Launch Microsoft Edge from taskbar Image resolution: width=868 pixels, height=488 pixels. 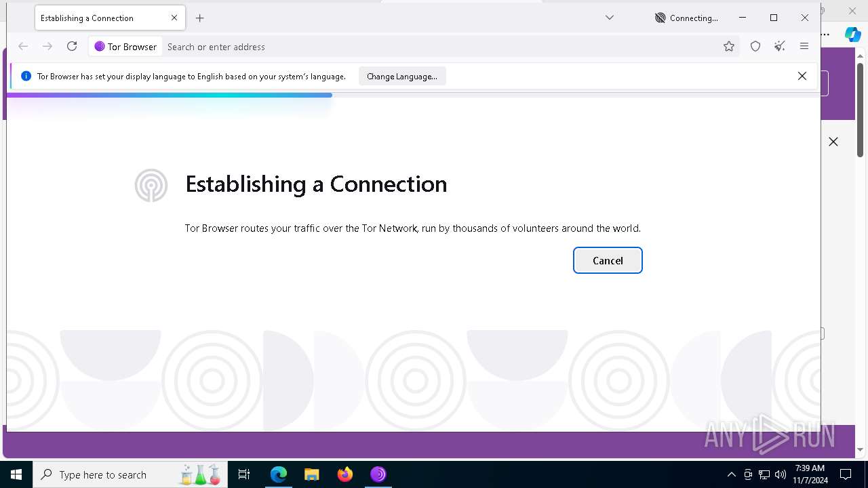[279, 474]
